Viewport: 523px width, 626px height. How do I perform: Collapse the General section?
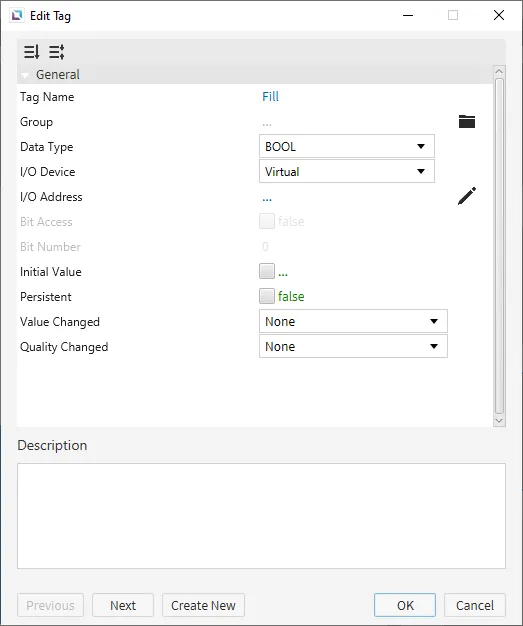click(25, 75)
